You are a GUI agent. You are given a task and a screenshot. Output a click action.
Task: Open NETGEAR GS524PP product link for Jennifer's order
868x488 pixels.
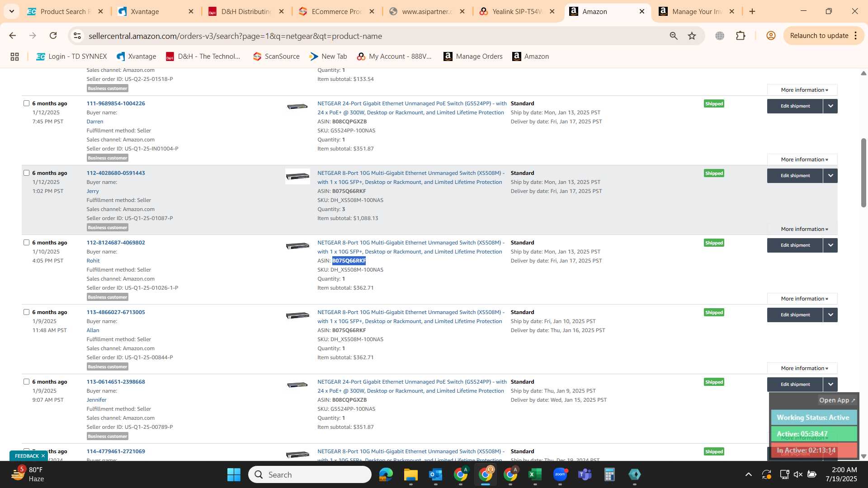tap(411, 386)
